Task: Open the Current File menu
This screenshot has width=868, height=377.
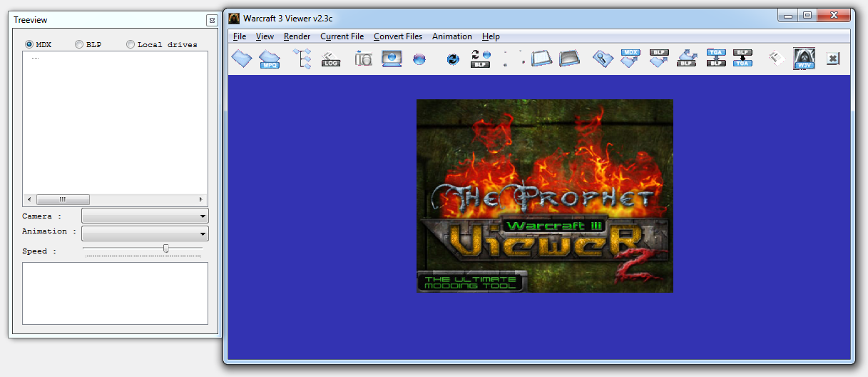Action: [x=342, y=36]
